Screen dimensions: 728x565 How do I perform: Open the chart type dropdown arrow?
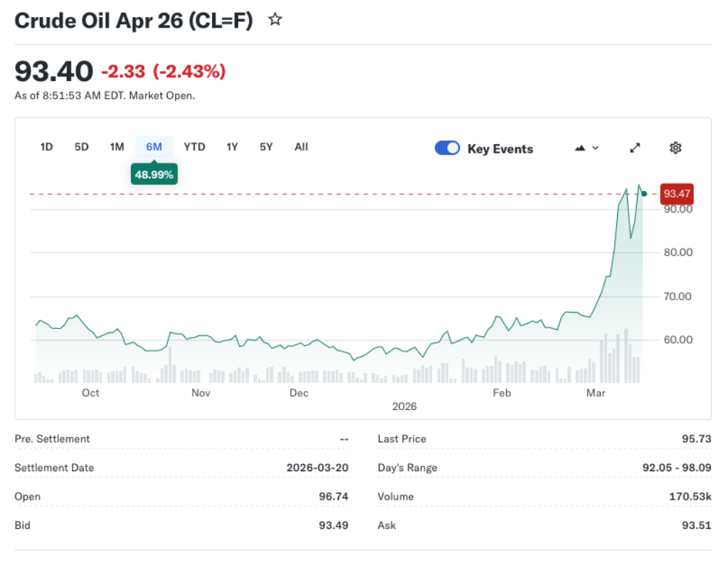[596, 148]
